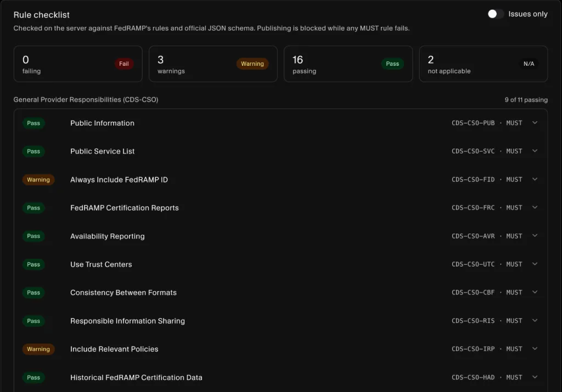Click the 'CDS-CSO-FID · MUST' rule code
The width and height of the screenshot is (562, 392).
coord(487,180)
